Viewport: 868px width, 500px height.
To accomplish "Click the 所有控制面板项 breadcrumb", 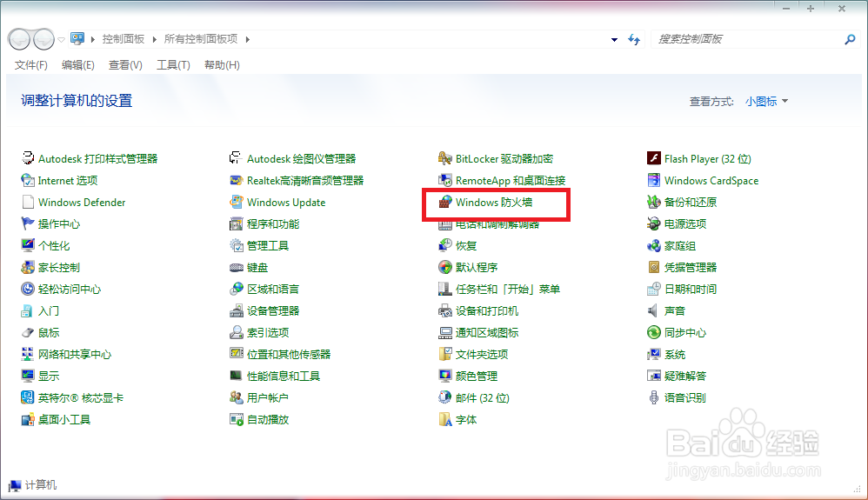I will click(201, 39).
